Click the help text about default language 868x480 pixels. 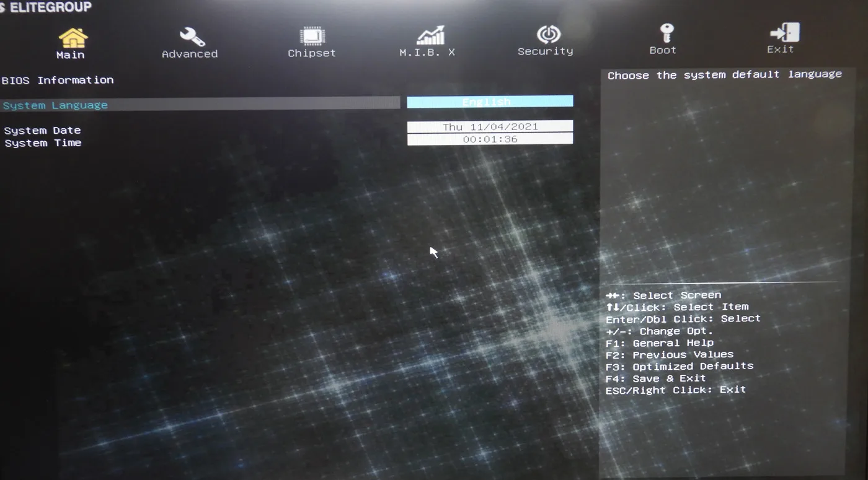point(725,75)
